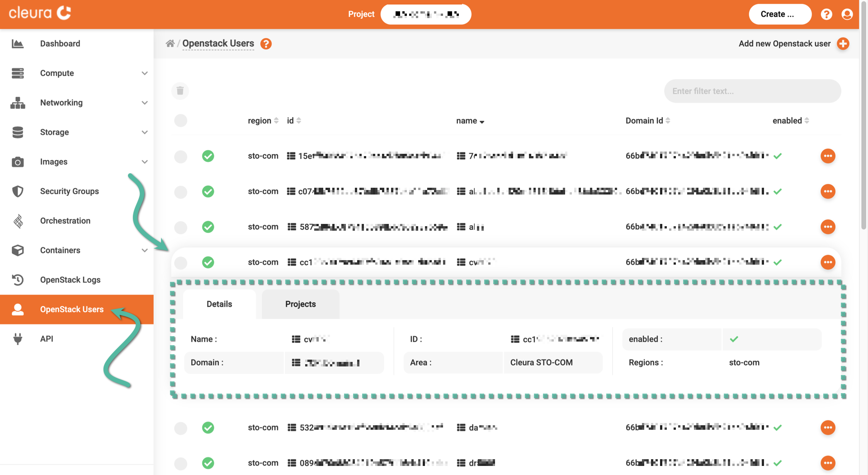868x475 pixels.
Task: Open actions menu for the 15e user row
Action: 828,156
